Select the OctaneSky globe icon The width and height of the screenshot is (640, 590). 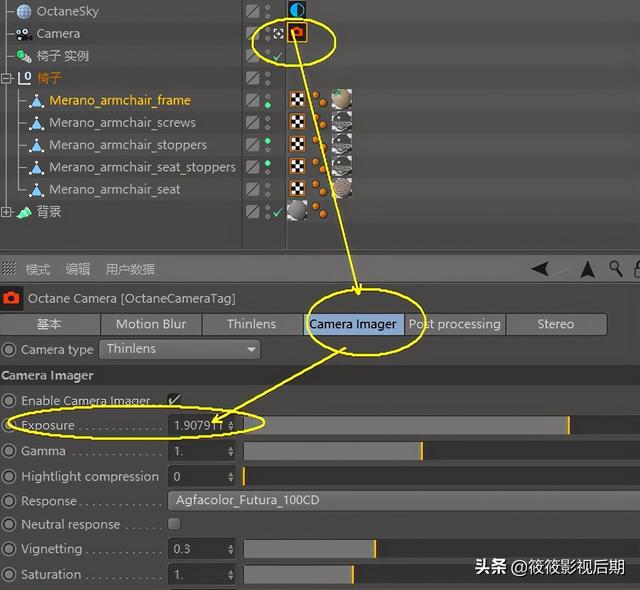pyautogui.click(x=24, y=11)
